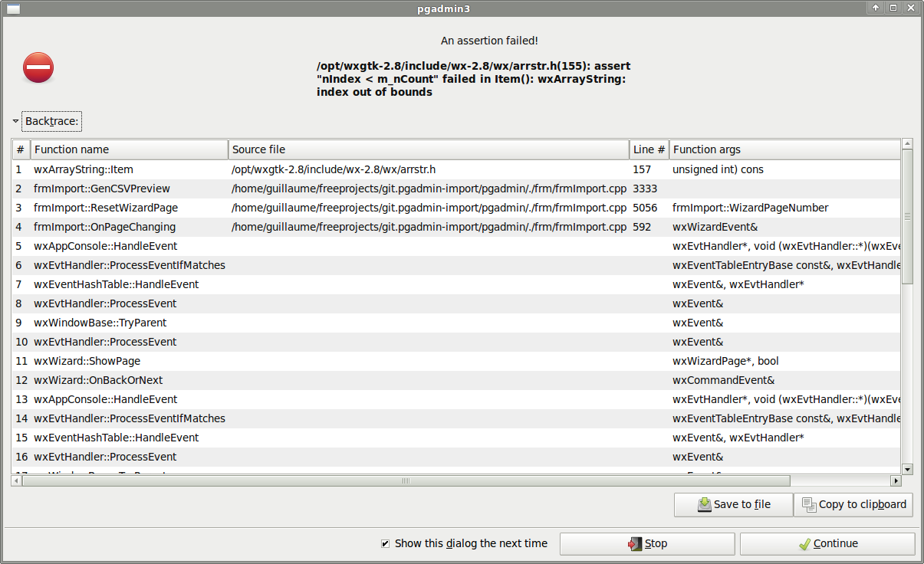Click the Stop button's exit icon
This screenshot has height=564, width=924.
[634, 543]
